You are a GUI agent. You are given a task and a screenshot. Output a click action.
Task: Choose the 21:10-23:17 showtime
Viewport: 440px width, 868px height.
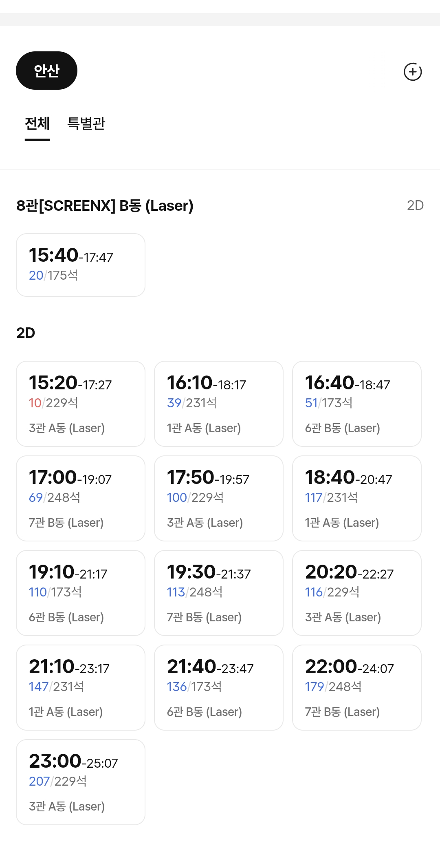click(x=81, y=687)
